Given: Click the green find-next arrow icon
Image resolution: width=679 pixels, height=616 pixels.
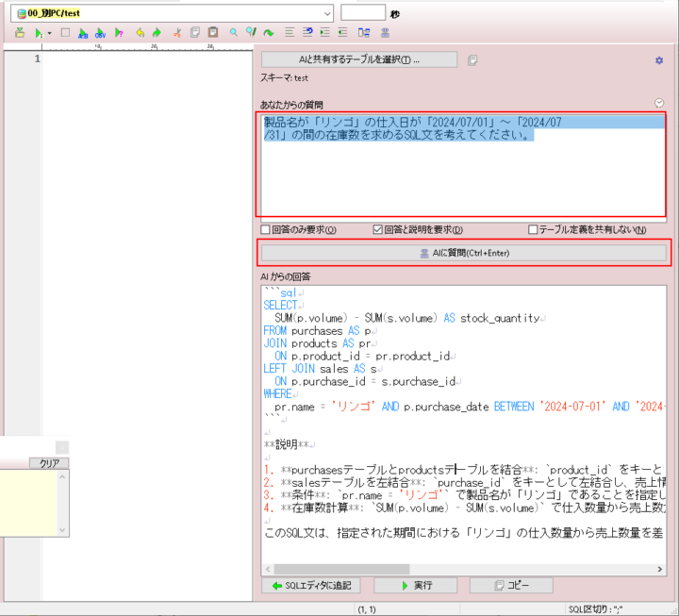Looking at the screenshot, I should [x=269, y=33].
